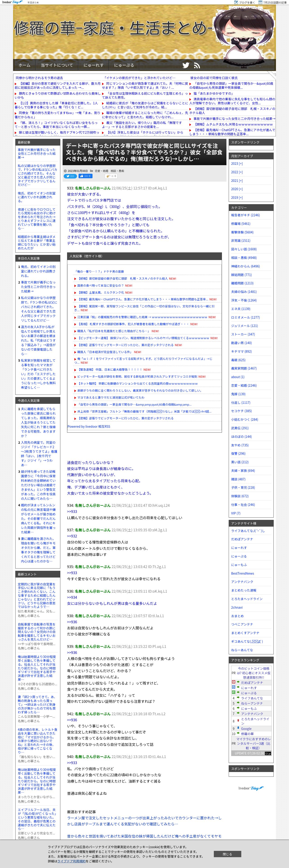Image resolution: width=289 pixels, height=868 pixels.
Task: Open the にゅーぷる menu item
Action: pos(124,65)
